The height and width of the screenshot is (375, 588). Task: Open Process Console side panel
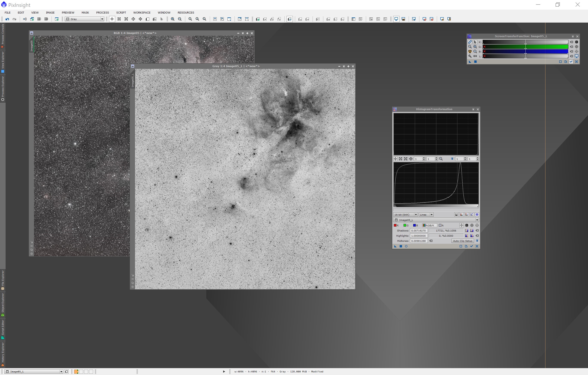pos(3,36)
